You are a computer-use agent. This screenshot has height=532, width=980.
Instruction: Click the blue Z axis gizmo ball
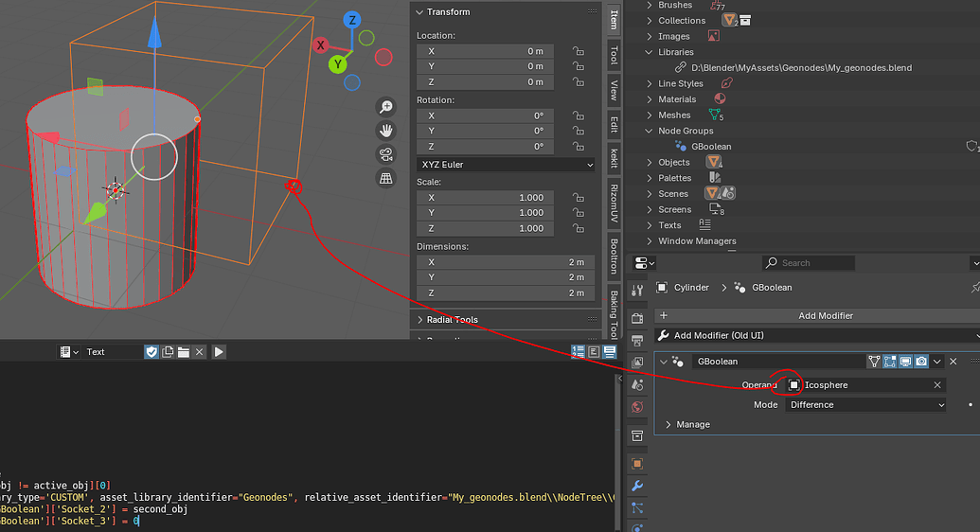coord(352,20)
